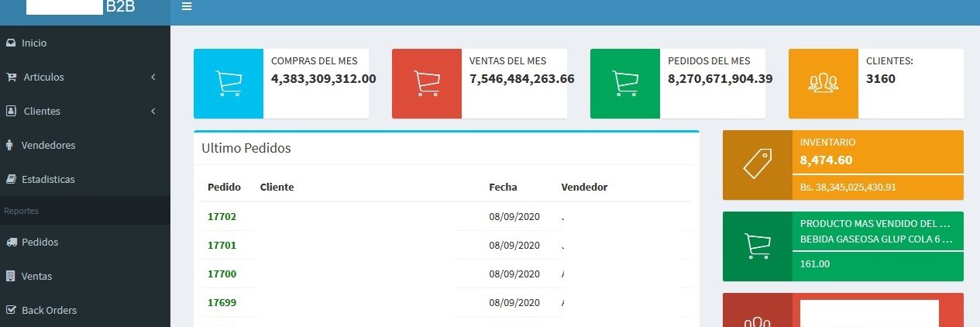This screenshot has width=980, height=327.
Task: Open order 17702
Action: coord(222,216)
